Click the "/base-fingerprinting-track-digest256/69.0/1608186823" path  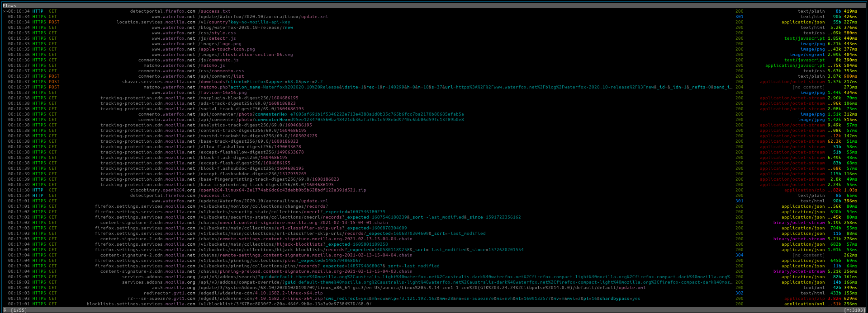click(x=269, y=179)
